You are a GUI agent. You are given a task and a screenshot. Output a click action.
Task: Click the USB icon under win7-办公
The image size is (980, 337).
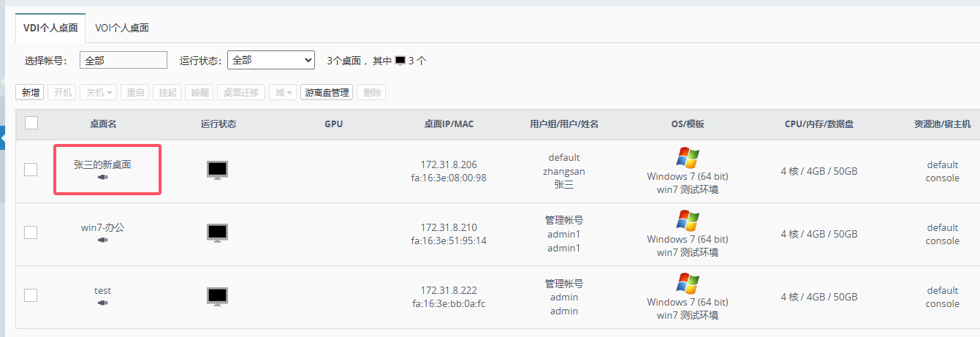102,240
